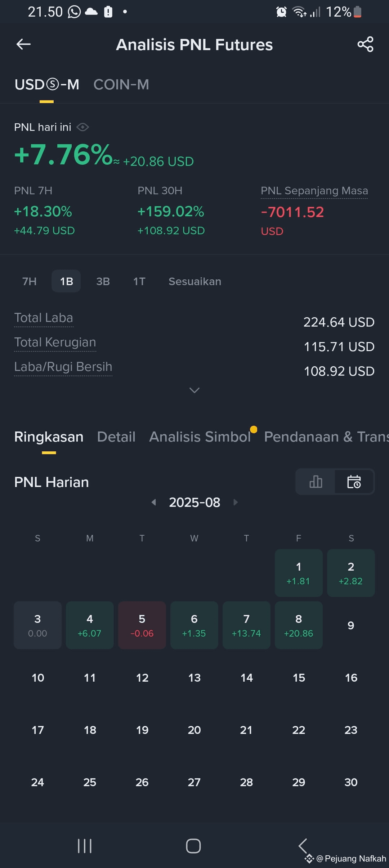Open the share icon
The width and height of the screenshot is (389, 868).
[x=365, y=44]
